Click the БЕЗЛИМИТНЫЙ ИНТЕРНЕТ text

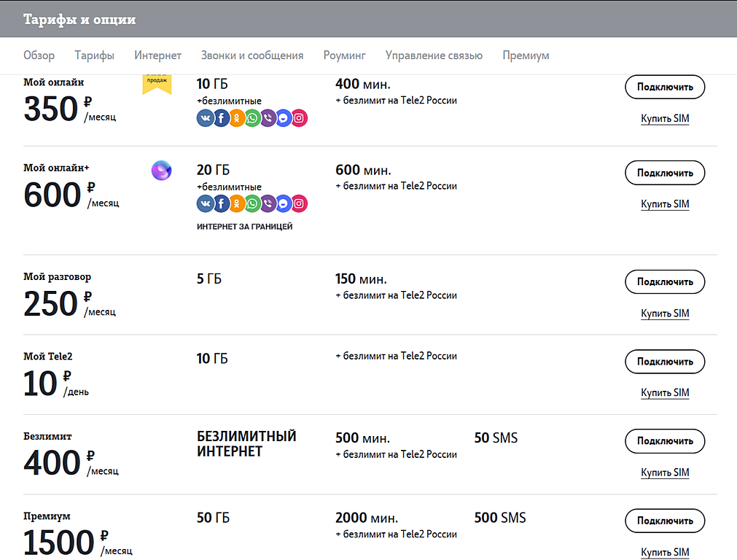[246, 444]
